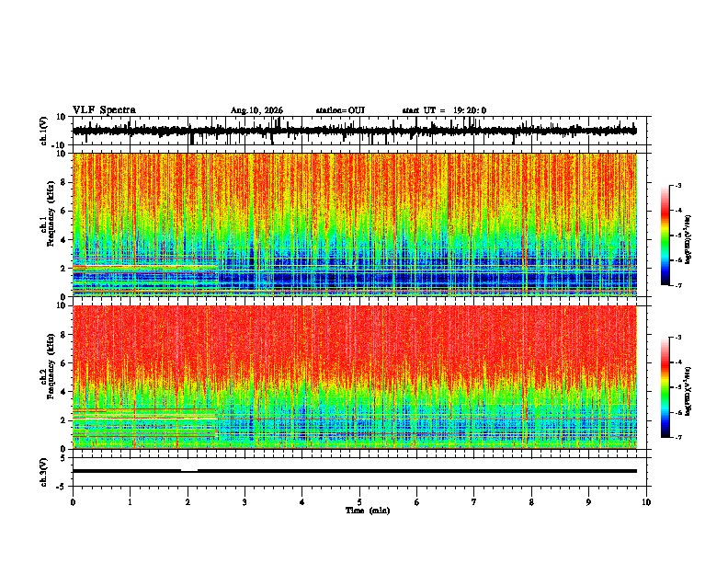Click "8" kHz tick on ch.1 frequency axis
The height and width of the screenshot is (563, 728).
tap(64, 182)
